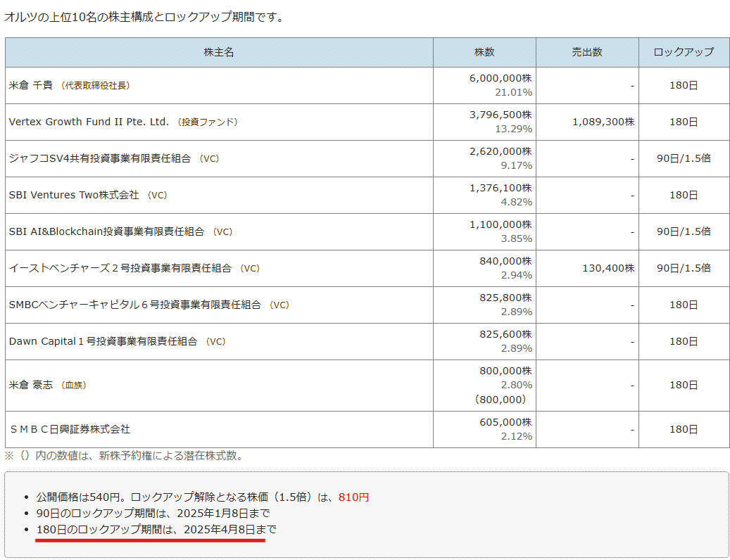This screenshot has width=730, height=560.
Task: Click the 2.80% ownership percentage
Action: coord(516,385)
